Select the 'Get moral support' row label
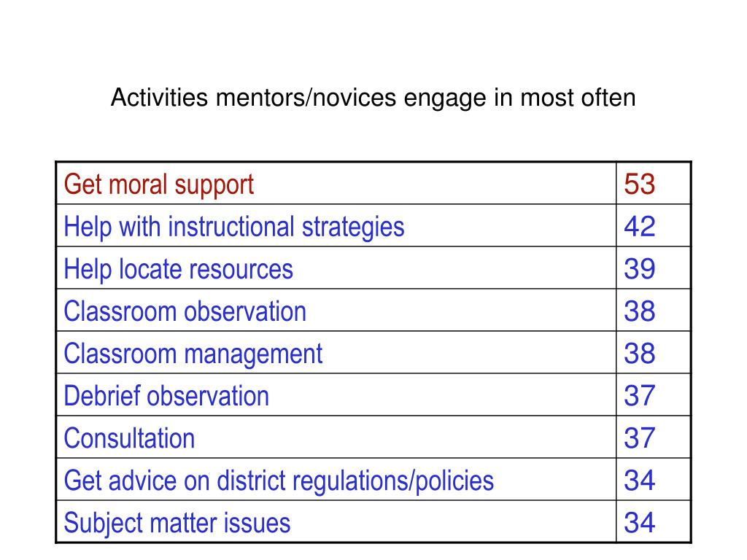747x560 pixels. click(158, 185)
